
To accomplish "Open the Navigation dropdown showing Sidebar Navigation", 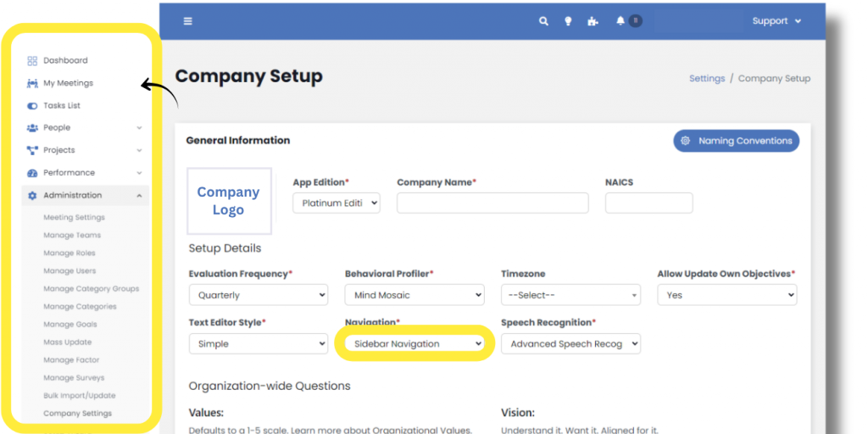I will (416, 343).
